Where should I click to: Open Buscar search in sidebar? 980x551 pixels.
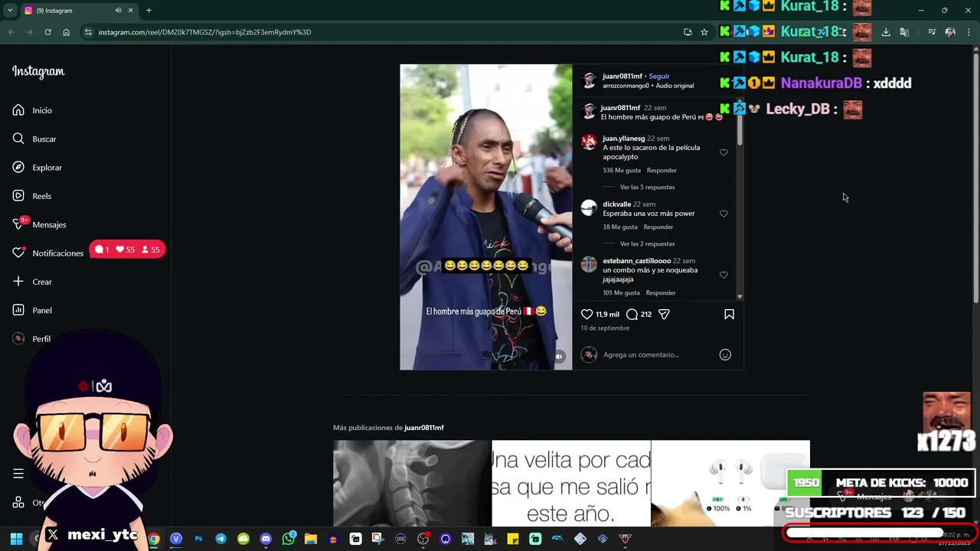(x=34, y=139)
